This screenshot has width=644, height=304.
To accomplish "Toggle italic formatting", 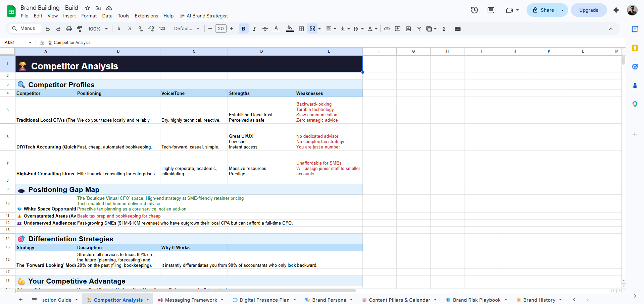I will 254,29.
